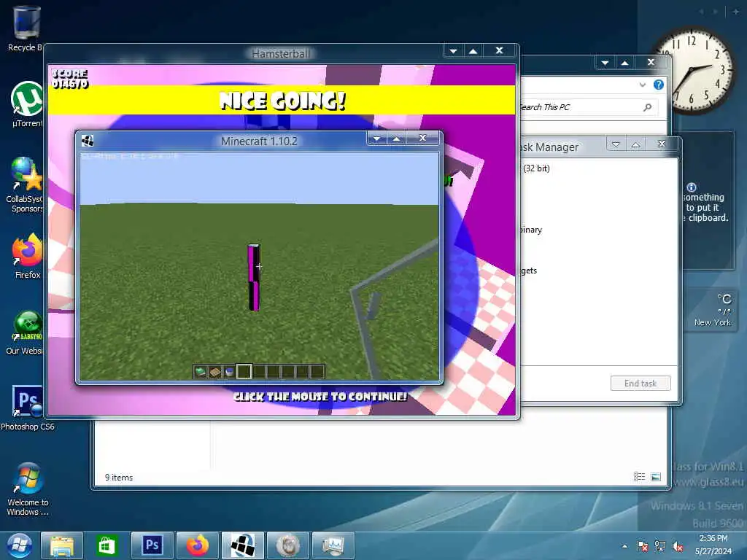The height and width of the screenshot is (560, 747).
Task: Click the Search This PC field
Action: [x=587, y=107]
